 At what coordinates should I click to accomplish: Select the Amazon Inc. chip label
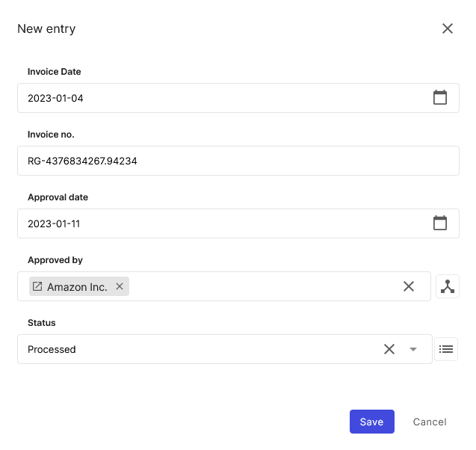[77, 287]
